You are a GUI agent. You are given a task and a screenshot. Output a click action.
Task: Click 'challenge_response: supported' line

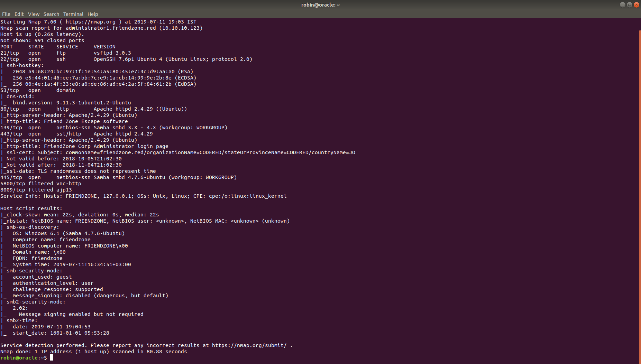[x=58, y=289]
